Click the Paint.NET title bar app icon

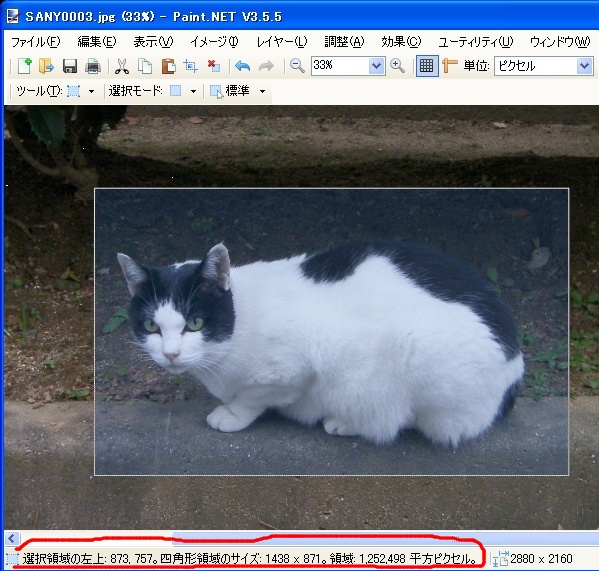coord(12,16)
